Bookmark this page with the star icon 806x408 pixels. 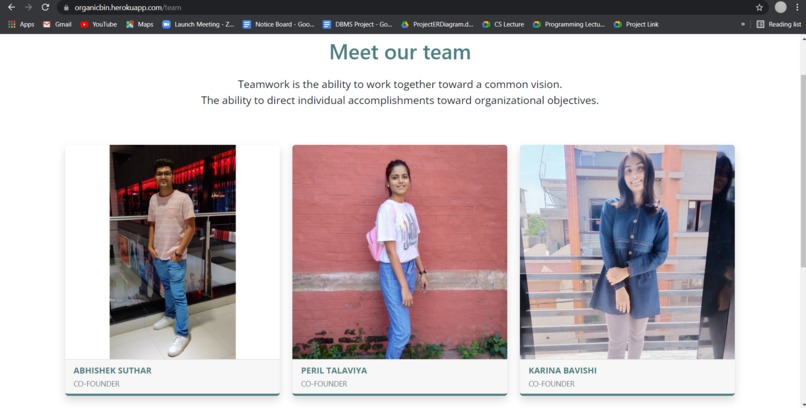759,7
